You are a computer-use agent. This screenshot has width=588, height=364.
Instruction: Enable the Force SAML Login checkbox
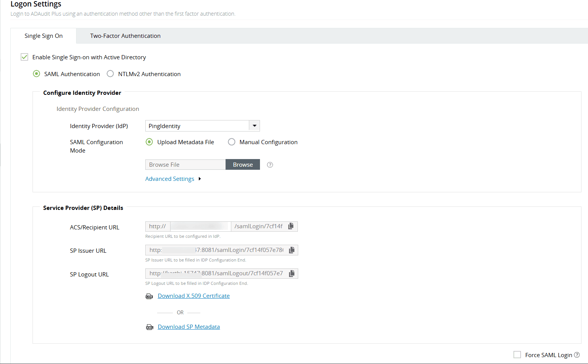(518, 355)
